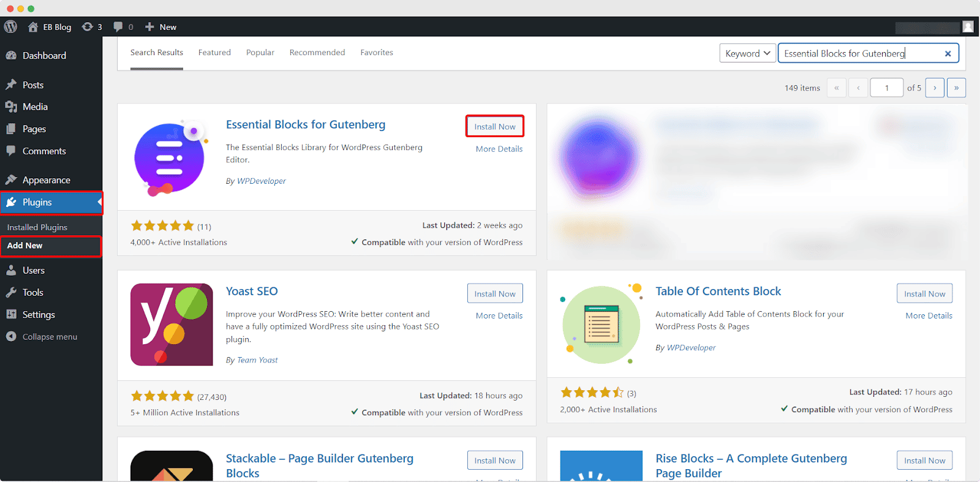Open WPDeveloper author link under Table Of Contents
Viewport: 980px width, 482px height.
(691, 347)
